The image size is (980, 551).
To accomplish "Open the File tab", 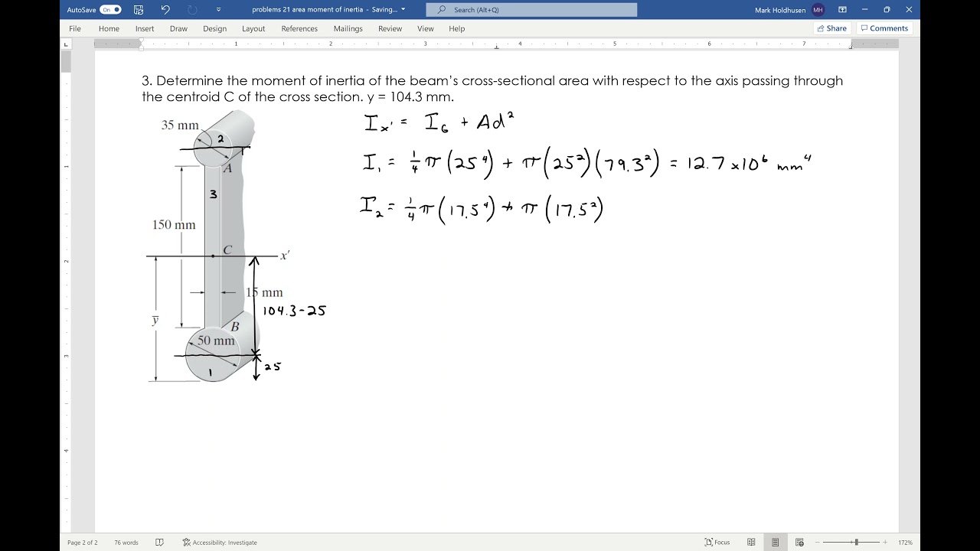I will 75,28.
